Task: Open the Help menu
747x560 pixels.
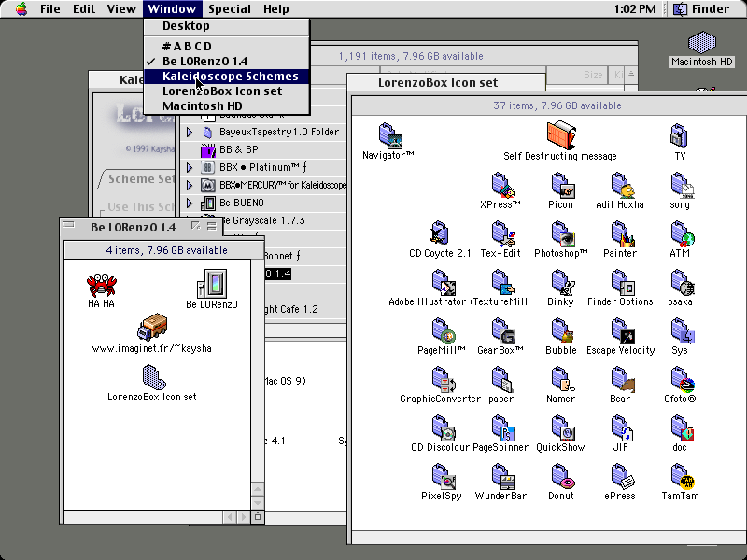Action: tap(276, 9)
